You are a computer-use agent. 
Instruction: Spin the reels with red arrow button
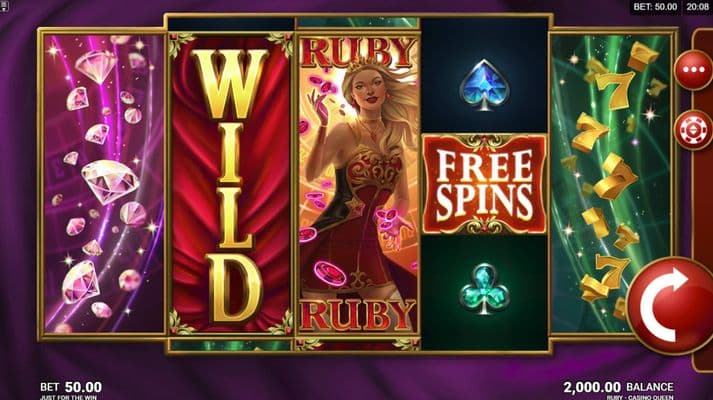click(671, 305)
